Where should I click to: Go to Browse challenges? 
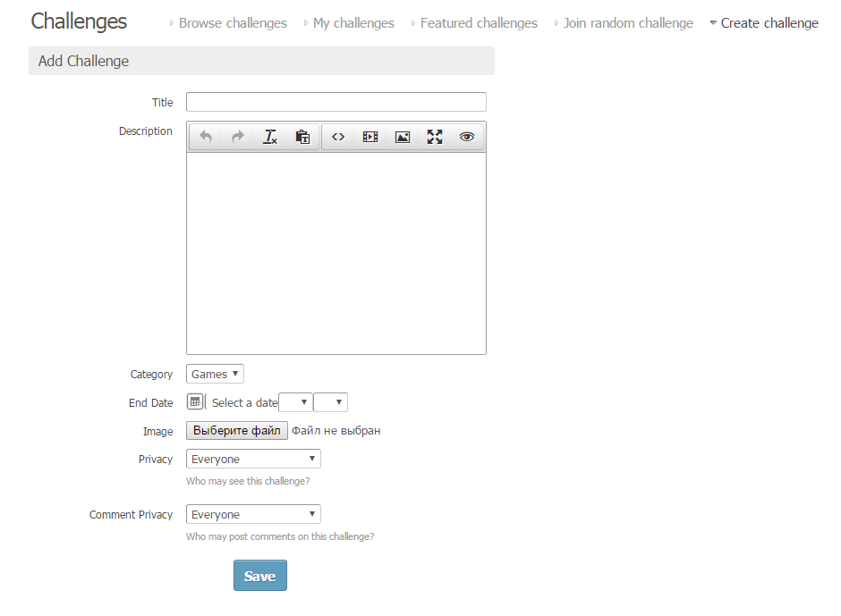[x=233, y=23]
